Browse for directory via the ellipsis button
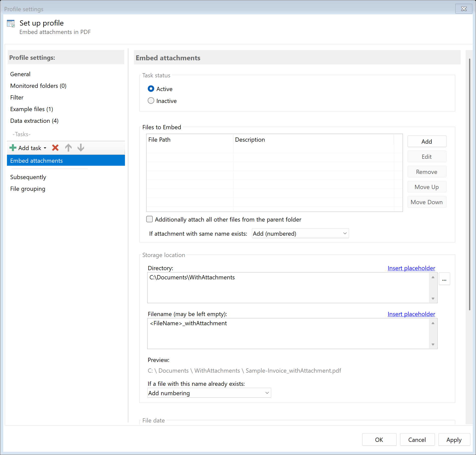476x455 pixels. pos(444,279)
